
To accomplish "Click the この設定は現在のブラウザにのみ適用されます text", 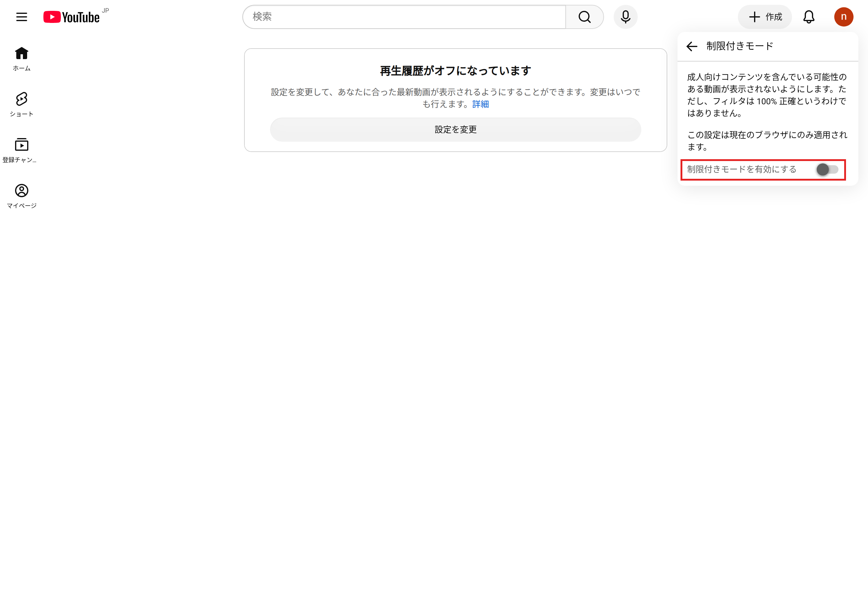I will (767, 140).
